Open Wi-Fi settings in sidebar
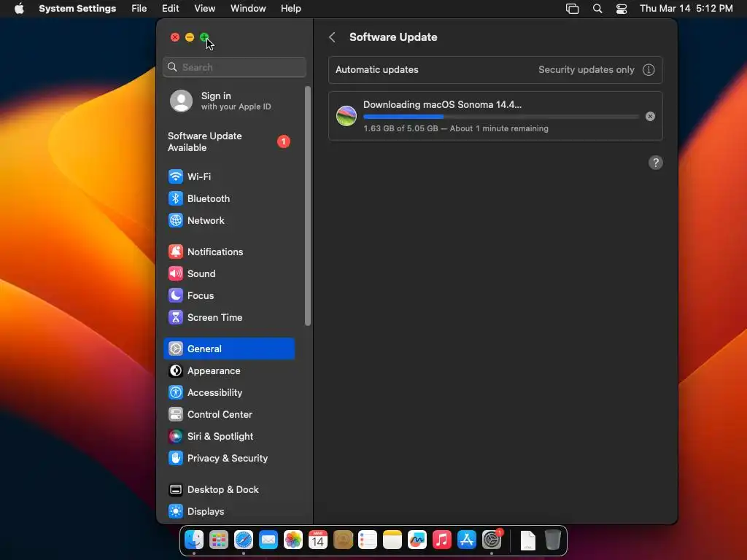The width and height of the screenshot is (747, 560). 228,176
